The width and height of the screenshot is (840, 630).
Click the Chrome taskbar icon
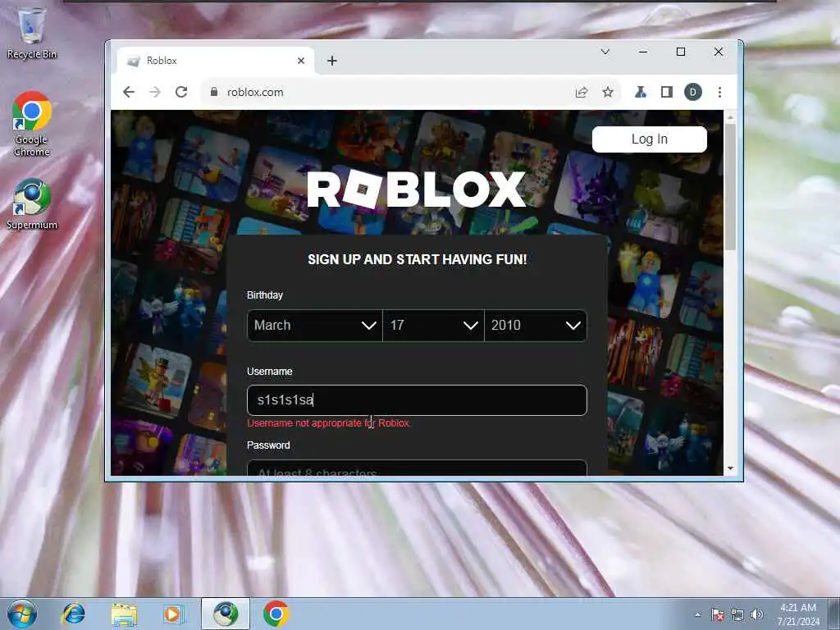point(276,614)
